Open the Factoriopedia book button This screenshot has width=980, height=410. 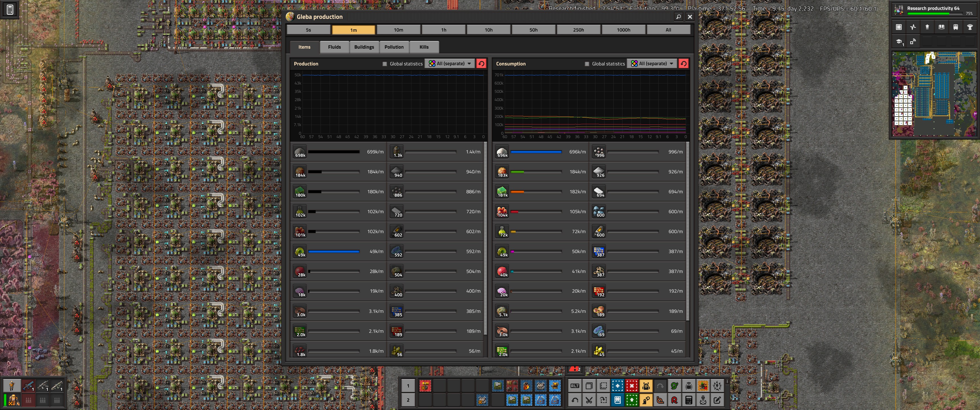[x=941, y=27]
